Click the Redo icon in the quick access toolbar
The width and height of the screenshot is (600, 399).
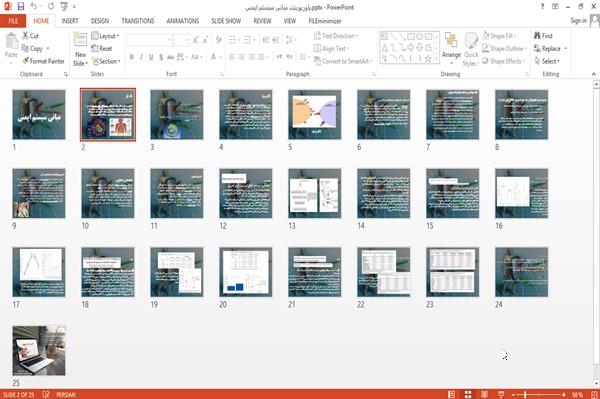point(51,7)
